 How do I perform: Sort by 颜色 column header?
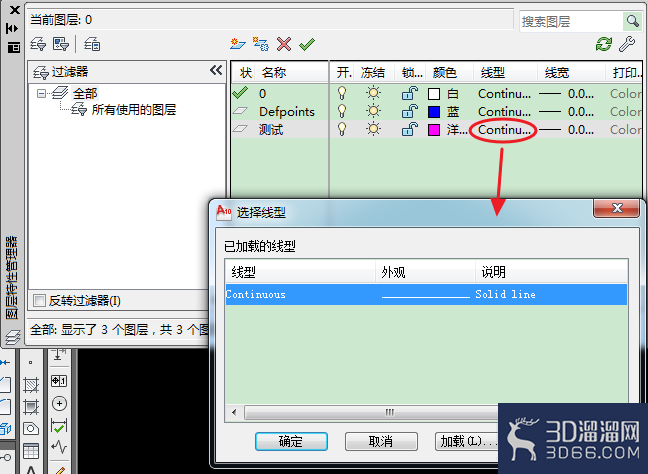(445, 73)
